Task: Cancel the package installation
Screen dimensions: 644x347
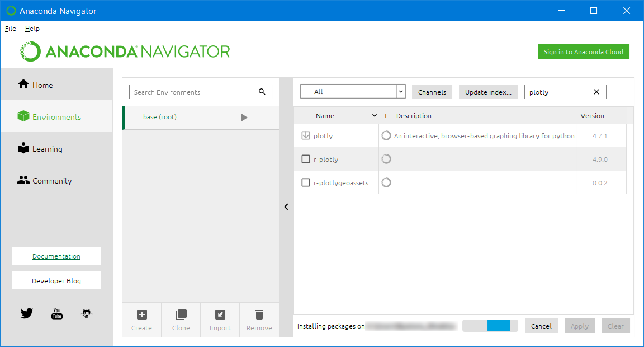Action: pyautogui.click(x=541, y=326)
